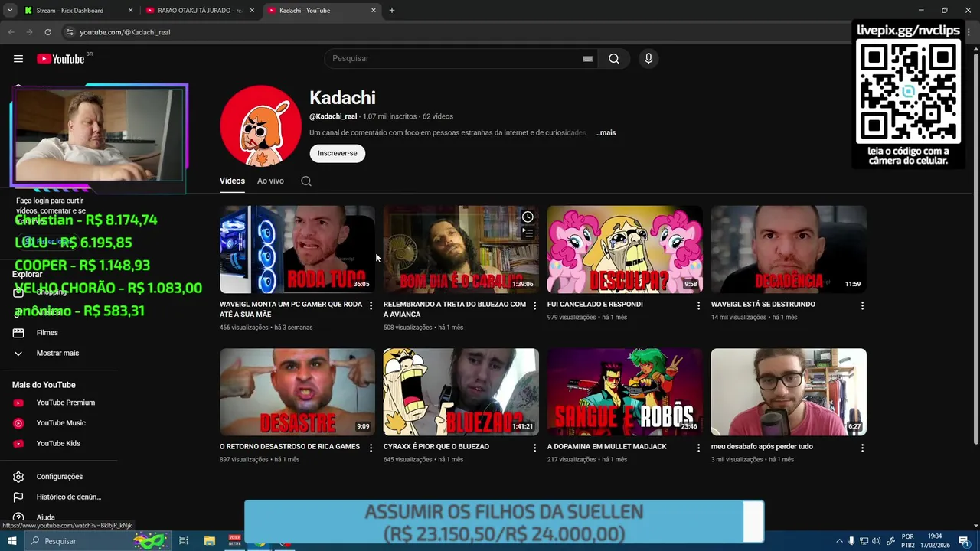Switch to RAFAO OTAKU TÁ JURADO tab
Viewport: 980px width, 551px height.
click(x=199, y=11)
